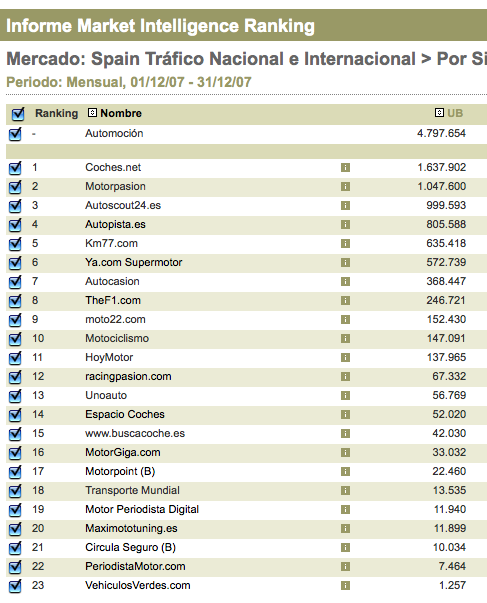The width and height of the screenshot is (487, 603).
Task: Open info icon for Motor Periodista Digital
Action: pyautogui.click(x=345, y=510)
